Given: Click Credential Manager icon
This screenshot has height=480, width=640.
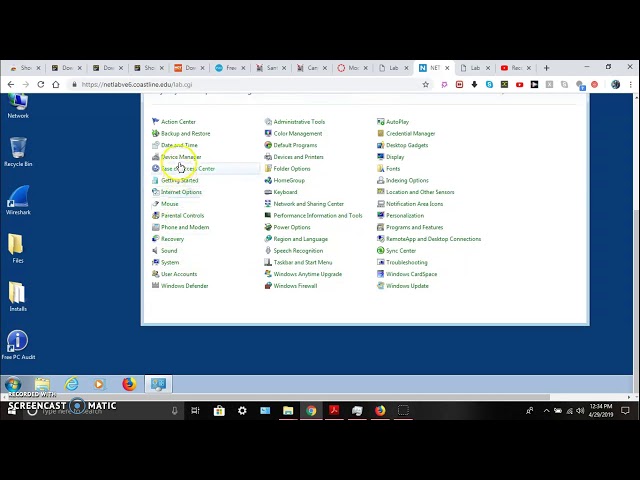Looking at the screenshot, I should coord(380,133).
